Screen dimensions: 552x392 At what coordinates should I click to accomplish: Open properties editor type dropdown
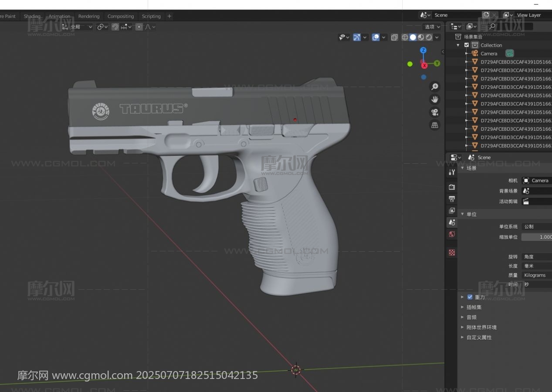pos(456,157)
